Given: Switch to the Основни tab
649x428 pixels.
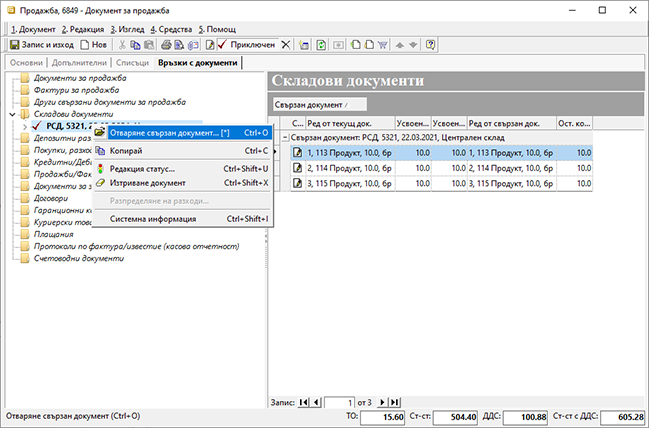Looking at the screenshot, I should coord(26,63).
